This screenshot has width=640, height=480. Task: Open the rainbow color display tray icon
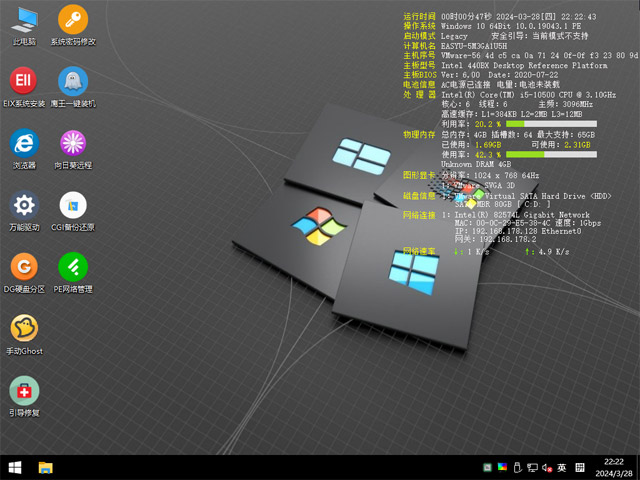point(502,467)
